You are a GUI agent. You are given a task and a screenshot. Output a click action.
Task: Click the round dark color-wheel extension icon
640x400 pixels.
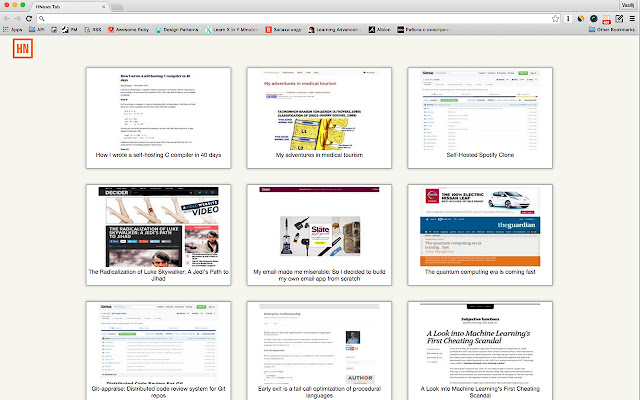coord(593,18)
